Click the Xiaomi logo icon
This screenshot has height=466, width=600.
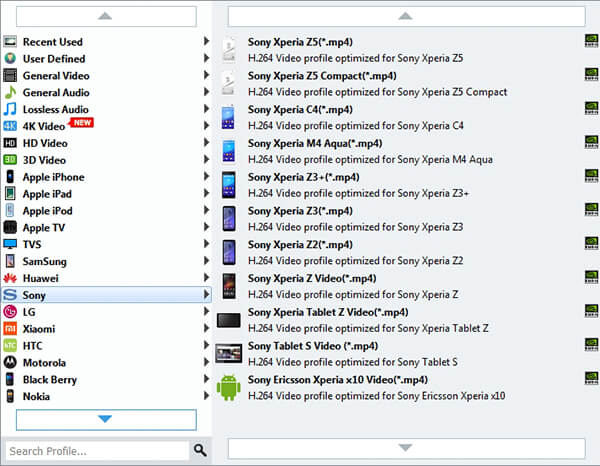(x=11, y=328)
